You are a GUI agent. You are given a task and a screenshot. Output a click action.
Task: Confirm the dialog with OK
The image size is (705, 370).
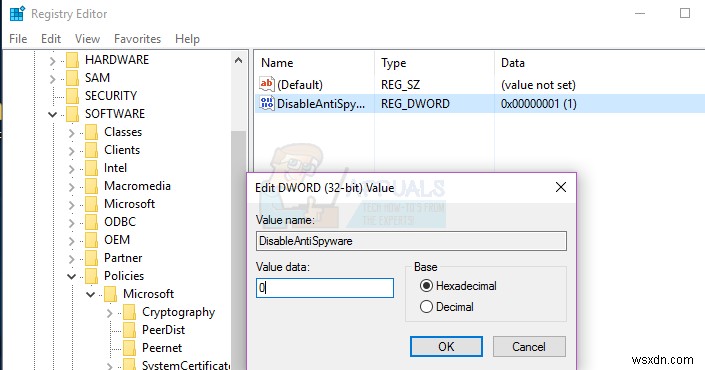446,347
